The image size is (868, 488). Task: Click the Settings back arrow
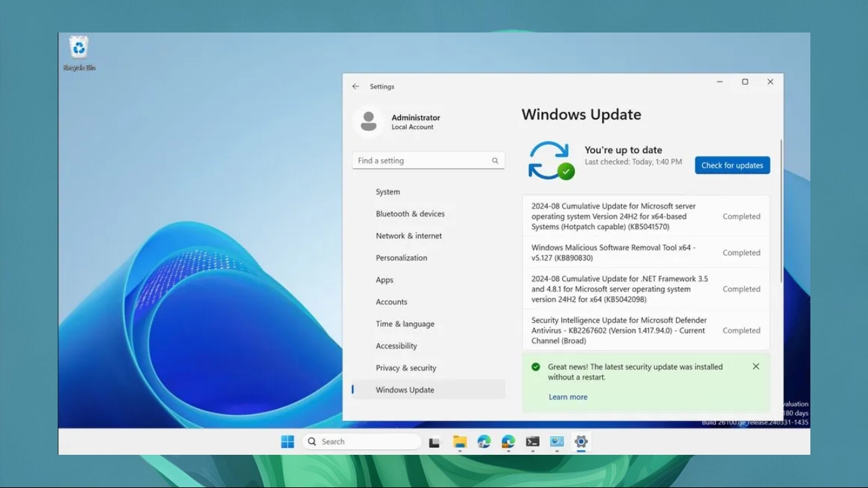coord(355,87)
